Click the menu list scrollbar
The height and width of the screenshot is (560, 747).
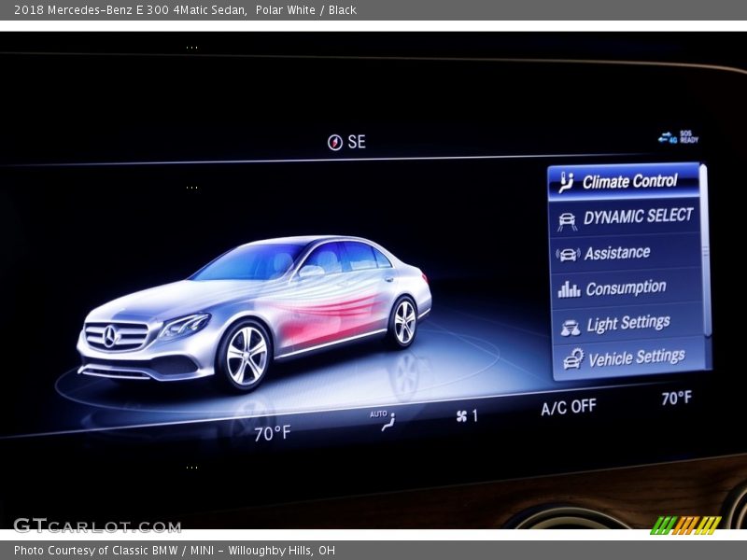point(706,251)
